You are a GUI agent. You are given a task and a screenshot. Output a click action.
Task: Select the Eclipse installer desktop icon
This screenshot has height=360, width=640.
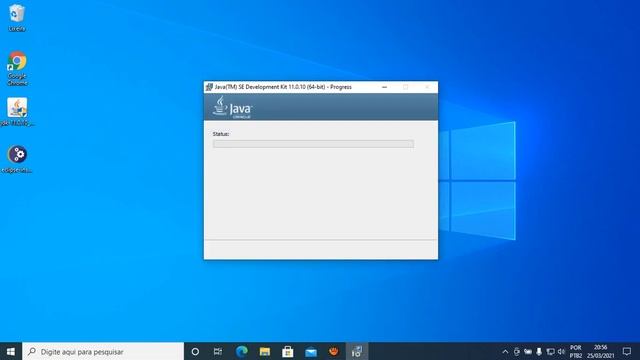click(17, 159)
